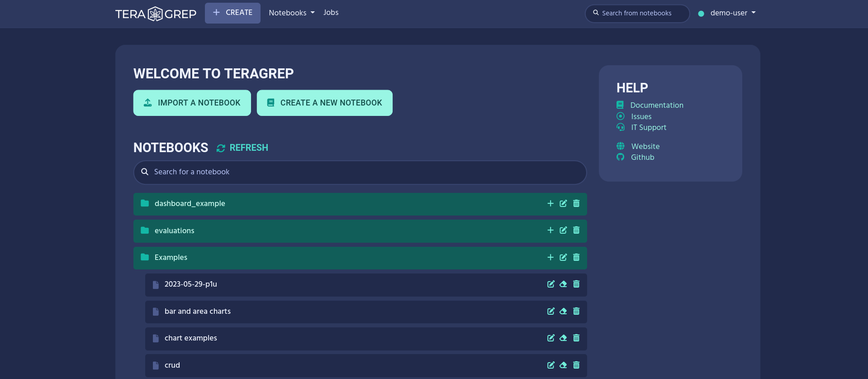868x379 pixels.
Task: Edit the chart examples notebook
Action: (x=551, y=338)
